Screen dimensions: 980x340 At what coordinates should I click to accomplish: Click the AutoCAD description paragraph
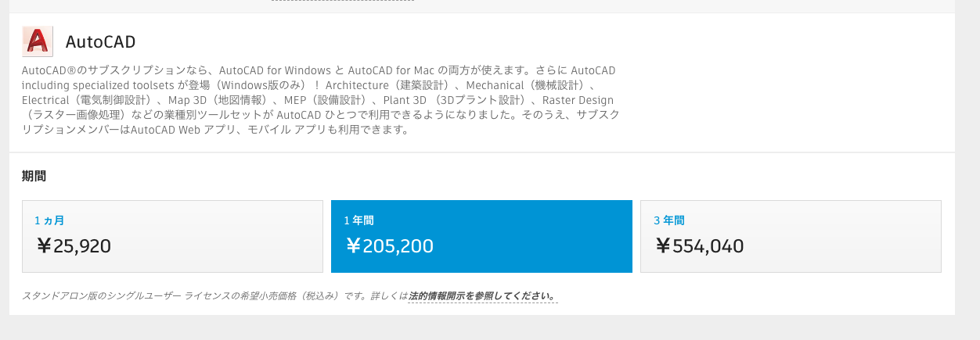(x=321, y=100)
